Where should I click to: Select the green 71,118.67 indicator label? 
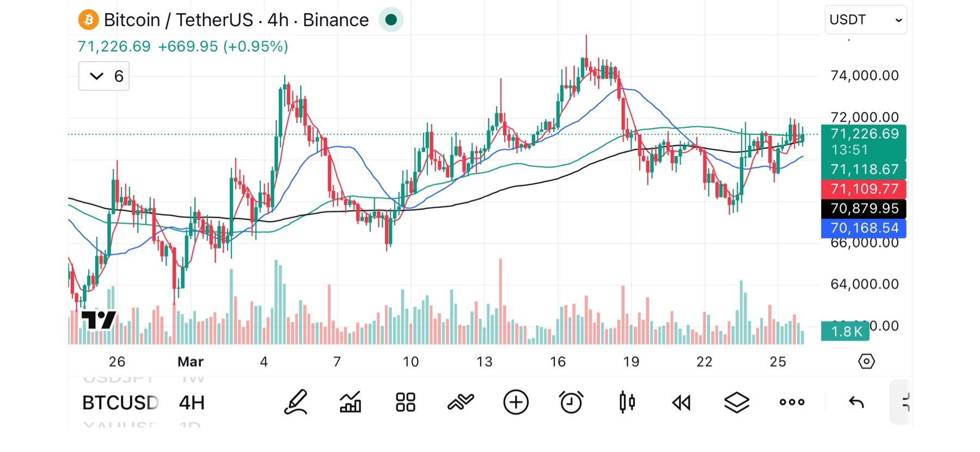pos(863,170)
